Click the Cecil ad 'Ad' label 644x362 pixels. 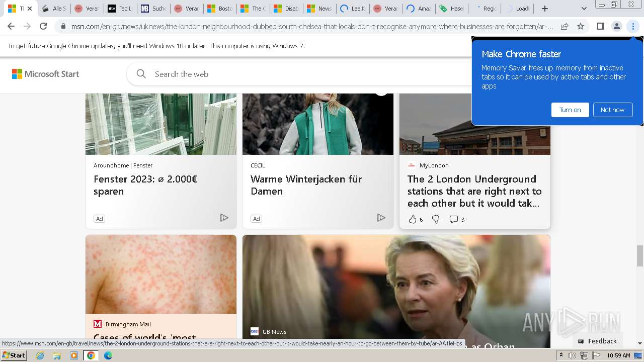[256, 219]
